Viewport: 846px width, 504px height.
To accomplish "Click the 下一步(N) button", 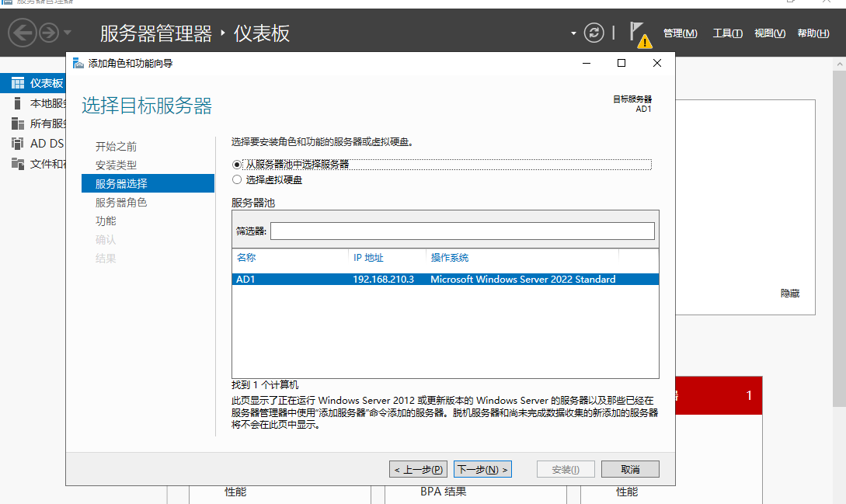I will click(x=482, y=470).
